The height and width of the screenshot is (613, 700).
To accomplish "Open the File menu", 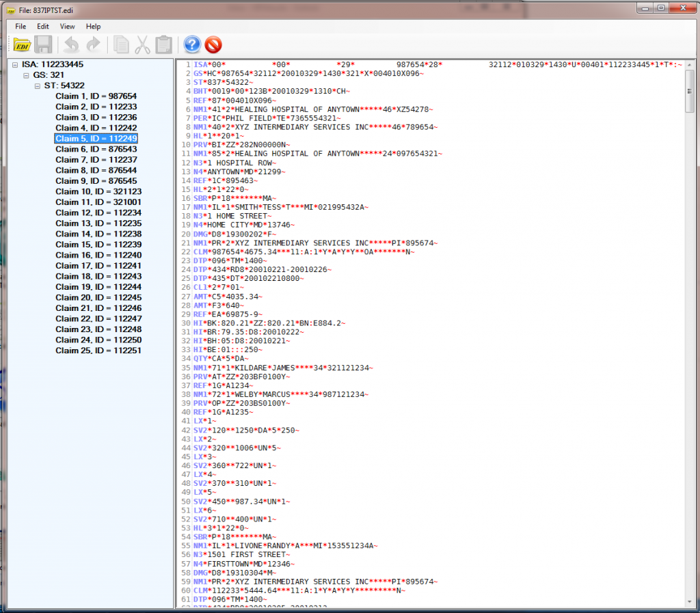I will 20,26.
